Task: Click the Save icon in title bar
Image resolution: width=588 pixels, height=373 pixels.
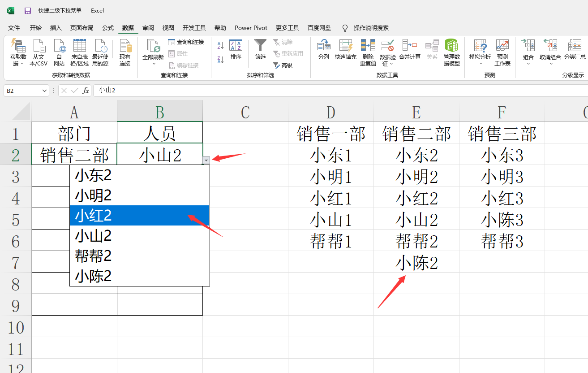Action: tap(27, 10)
